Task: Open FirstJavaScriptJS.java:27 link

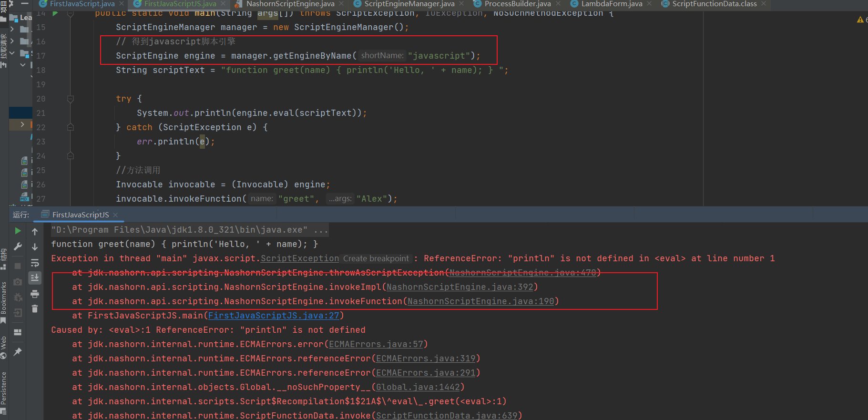Action: point(274,316)
